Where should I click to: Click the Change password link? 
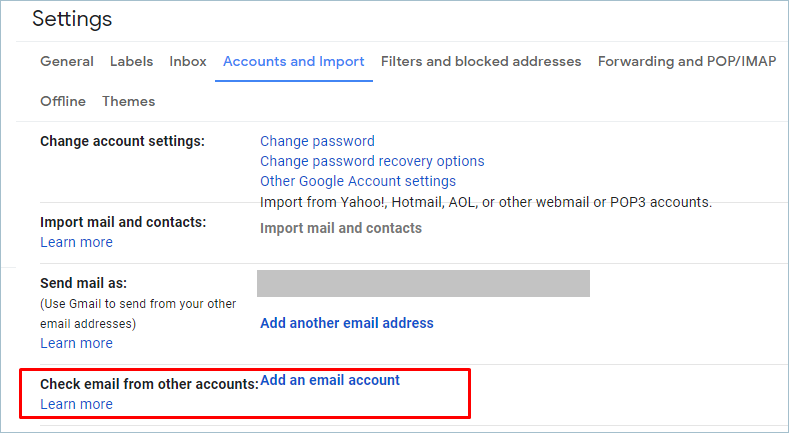tap(317, 141)
